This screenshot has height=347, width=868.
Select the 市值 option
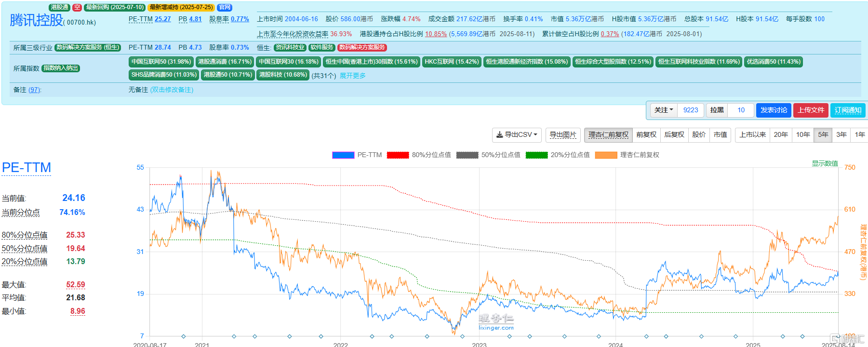pos(720,135)
